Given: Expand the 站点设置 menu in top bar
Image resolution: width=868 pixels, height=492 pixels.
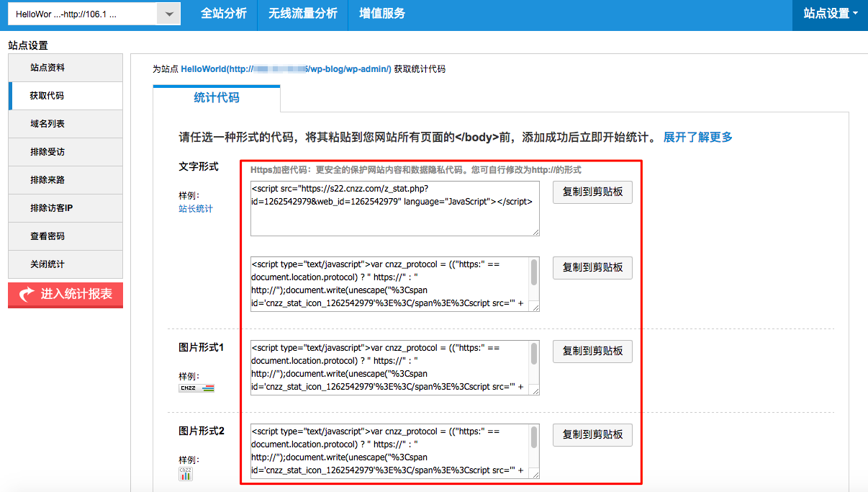Looking at the screenshot, I should tap(830, 14).
